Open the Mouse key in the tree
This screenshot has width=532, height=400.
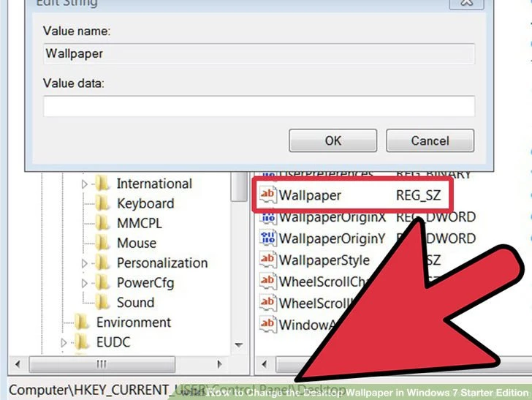click(137, 243)
